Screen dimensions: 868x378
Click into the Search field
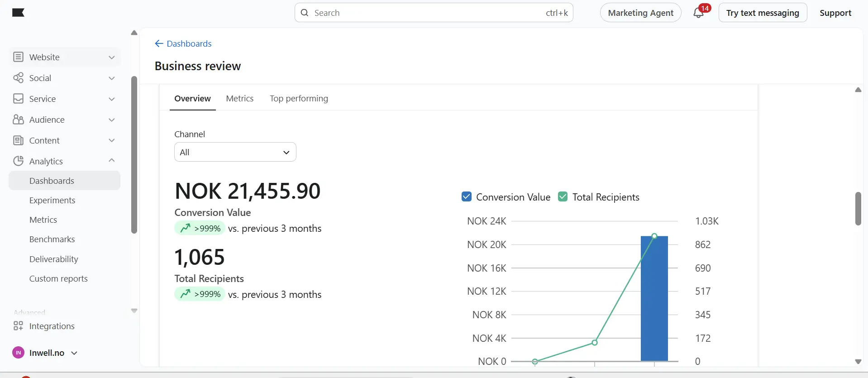click(434, 13)
